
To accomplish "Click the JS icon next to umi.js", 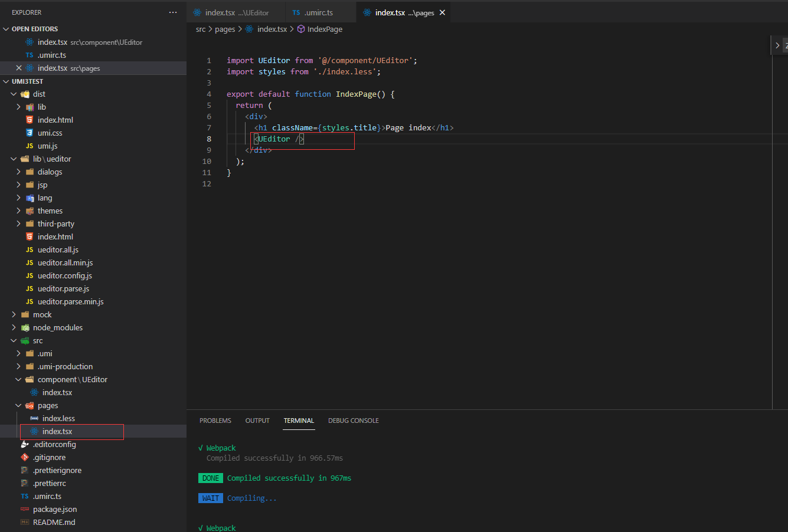I will click(x=28, y=146).
